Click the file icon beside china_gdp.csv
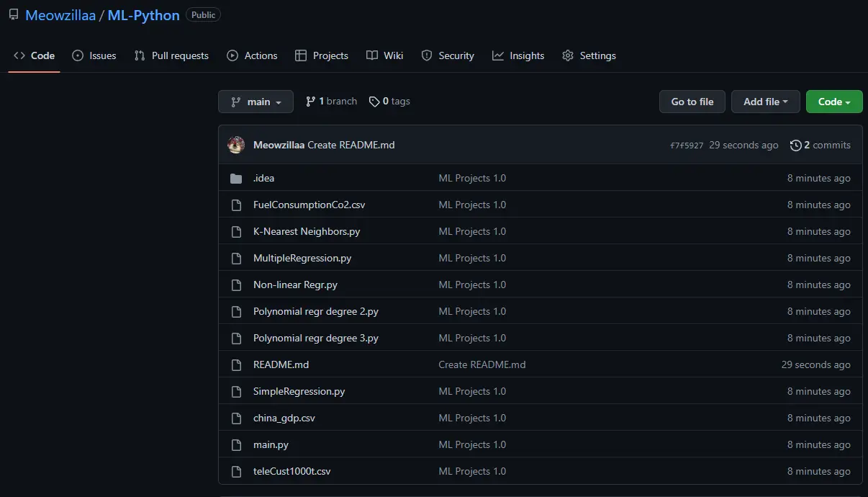This screenshot has height=497, width=868. tap(236, 418)
